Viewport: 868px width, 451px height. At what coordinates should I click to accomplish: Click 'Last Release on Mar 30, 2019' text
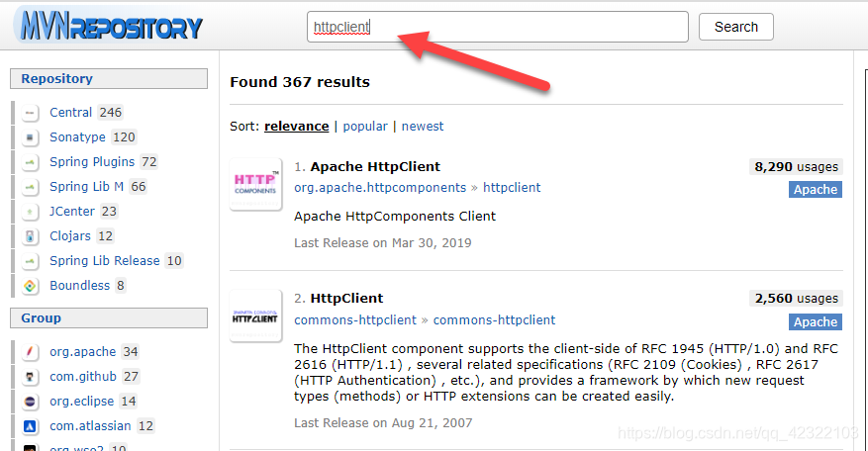pyautogui.click(x=382, y=243)
